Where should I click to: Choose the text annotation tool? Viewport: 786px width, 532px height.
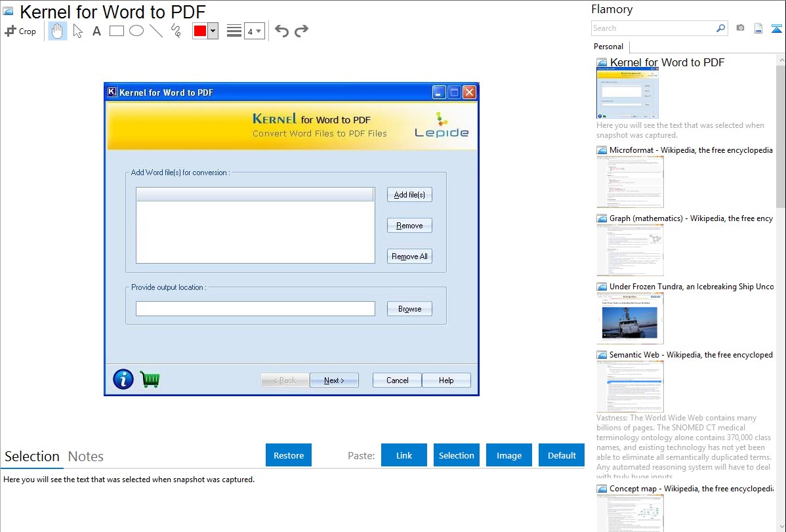pos(96,31)
